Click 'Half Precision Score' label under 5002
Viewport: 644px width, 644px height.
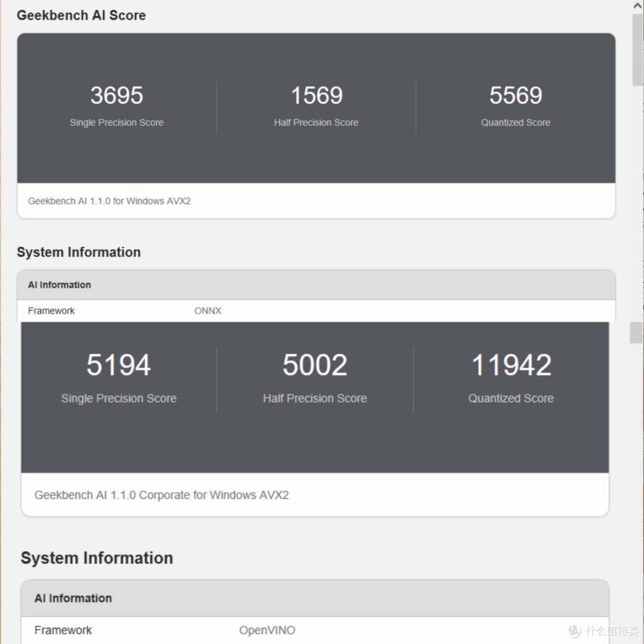[x=315, y=398]
